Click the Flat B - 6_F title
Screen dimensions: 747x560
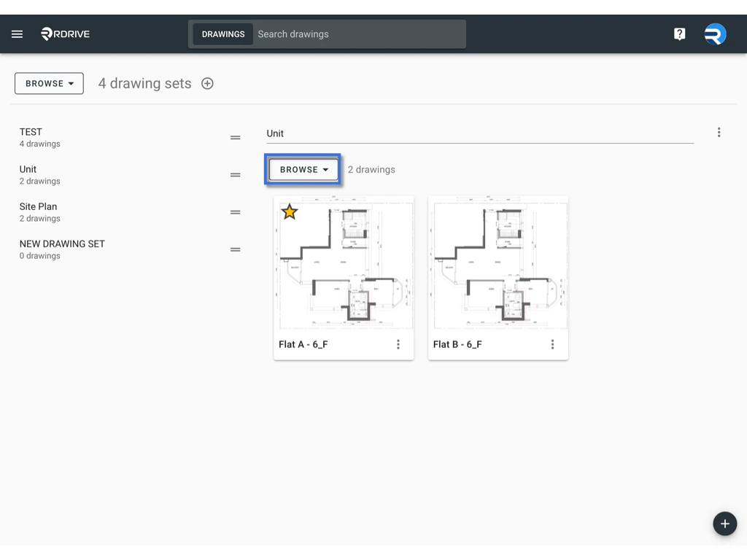click(x=457, y=344)
